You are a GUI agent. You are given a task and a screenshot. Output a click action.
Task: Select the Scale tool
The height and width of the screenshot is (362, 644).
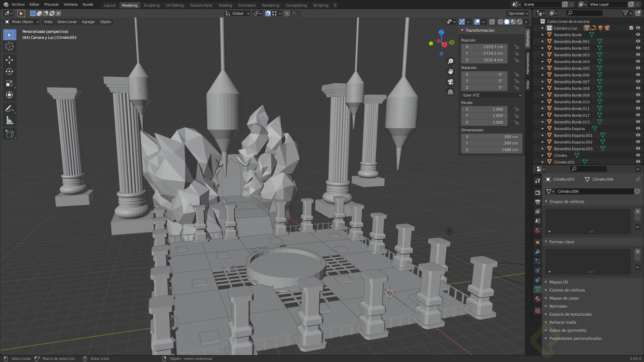tap(9, 83)
